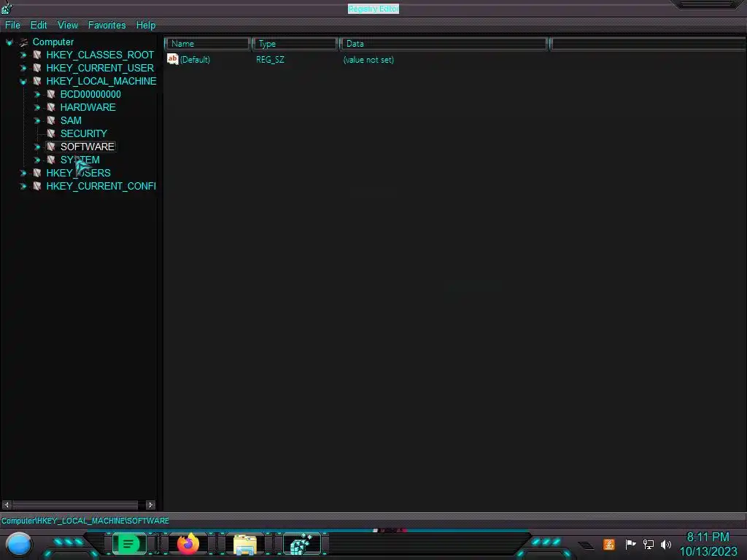Click the Computer icon in tree

[x=23, y=42]
